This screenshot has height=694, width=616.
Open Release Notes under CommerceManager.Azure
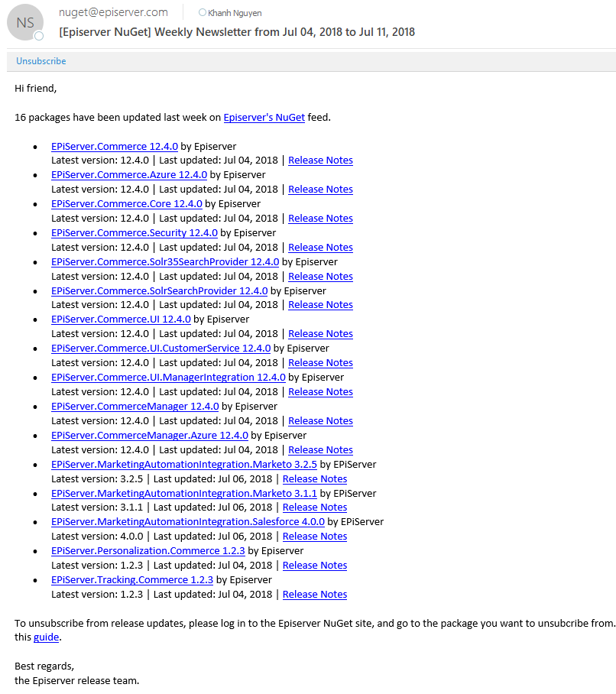pos(320,450)
